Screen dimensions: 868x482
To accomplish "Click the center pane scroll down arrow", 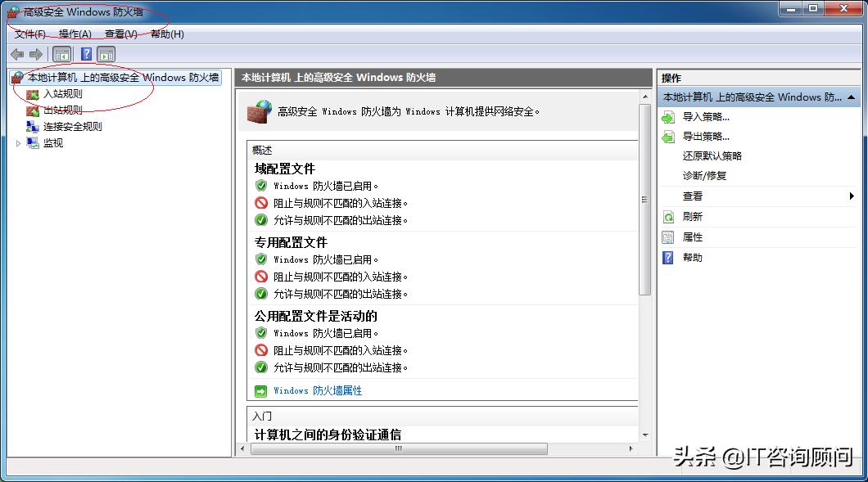I will click(645, 435).
